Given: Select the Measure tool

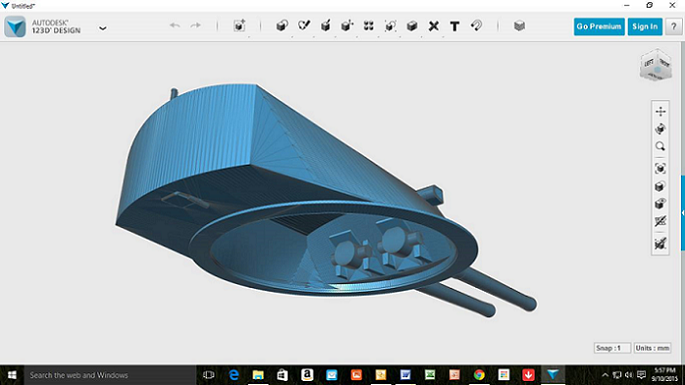Looking at the screenshot, I should pyautogui.click(x=433, y=26).
